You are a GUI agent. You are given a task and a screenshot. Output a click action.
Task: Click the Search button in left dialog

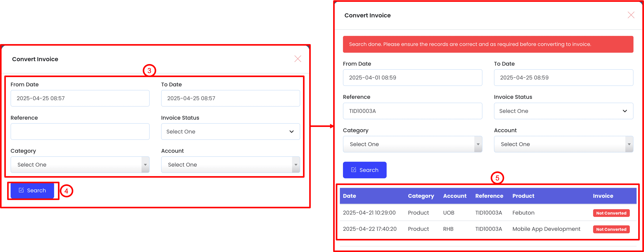click(32, 191)
